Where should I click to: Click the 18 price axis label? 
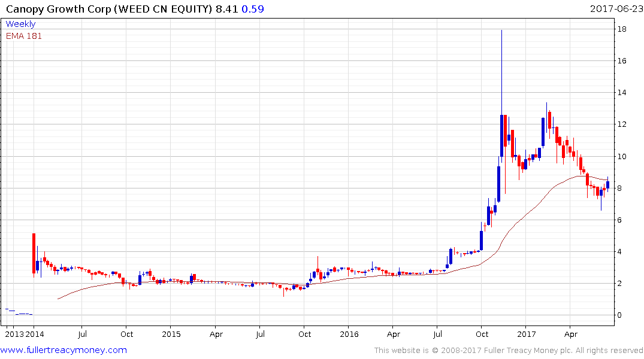(x=622, y=29)
